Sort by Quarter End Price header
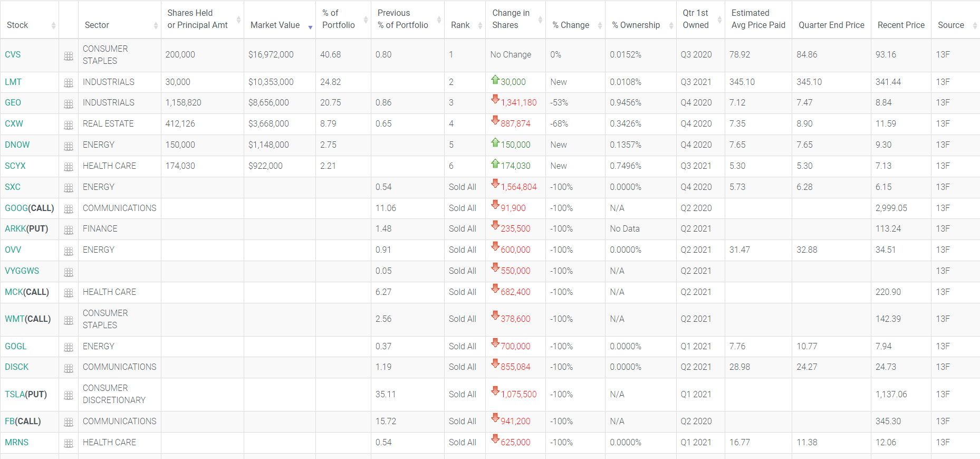The image size is (980, 459). (x=831, y=20)
